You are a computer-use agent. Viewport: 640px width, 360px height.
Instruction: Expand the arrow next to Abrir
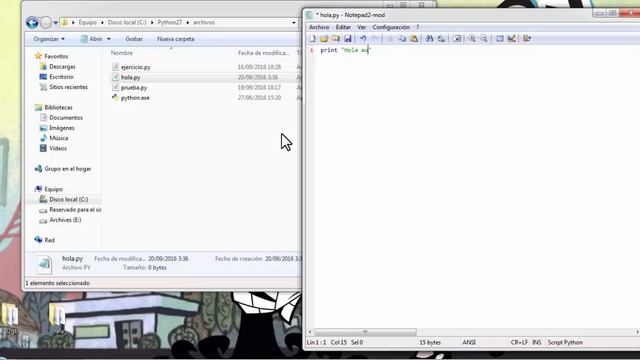pyautogui.click(x=109, y=39)
